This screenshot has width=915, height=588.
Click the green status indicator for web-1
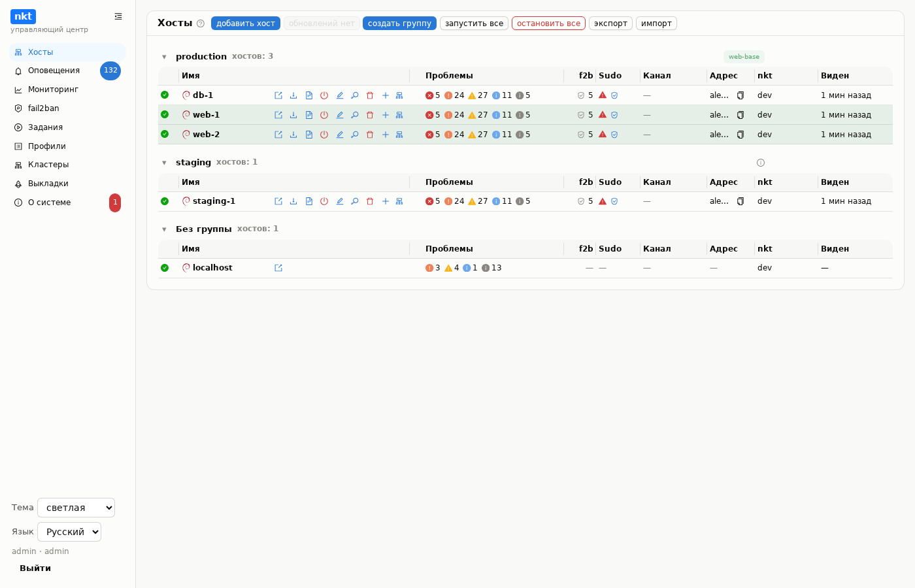[x=165, y=114]
